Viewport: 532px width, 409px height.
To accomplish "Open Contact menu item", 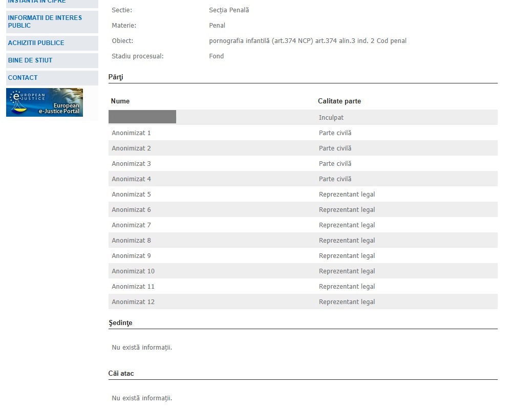I will [x=52, y=78].
